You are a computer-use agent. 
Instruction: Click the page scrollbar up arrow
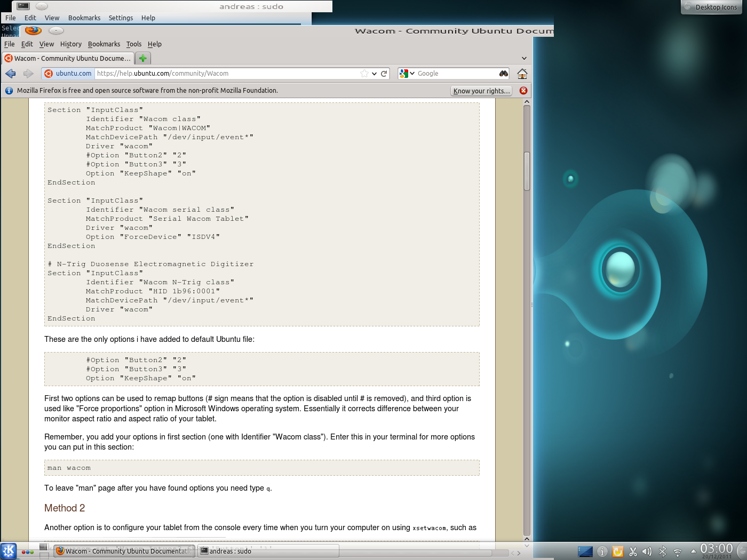[x=527, y=101]
